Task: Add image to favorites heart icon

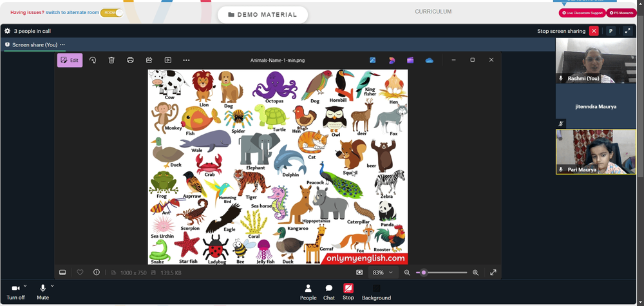Action: pos(80,273)
